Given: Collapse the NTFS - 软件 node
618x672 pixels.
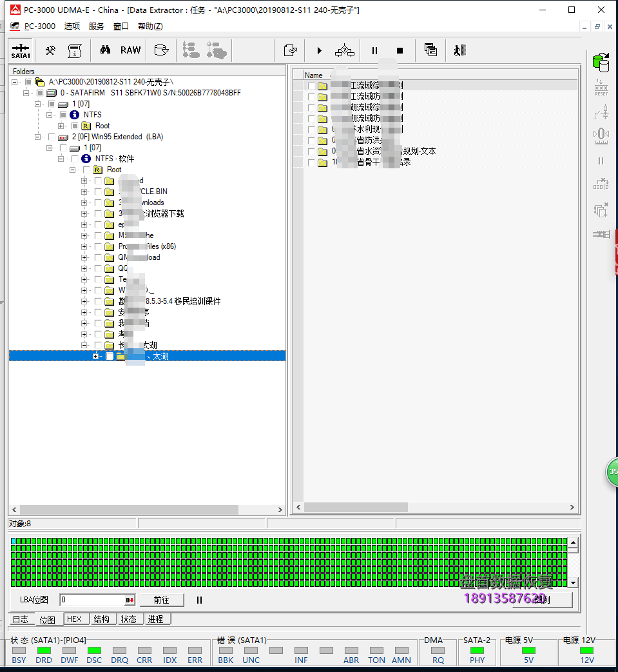Looking at the screenshot, I should coord(61,159).
